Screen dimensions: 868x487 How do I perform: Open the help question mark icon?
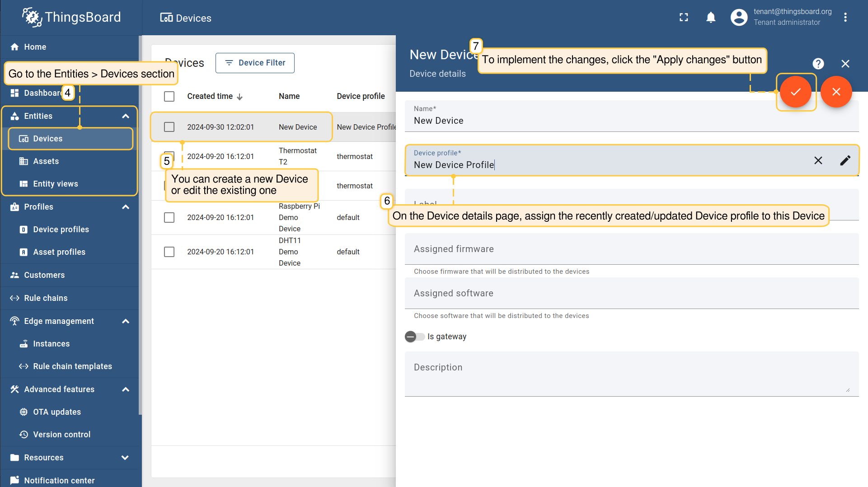click(x=818, y=64)
